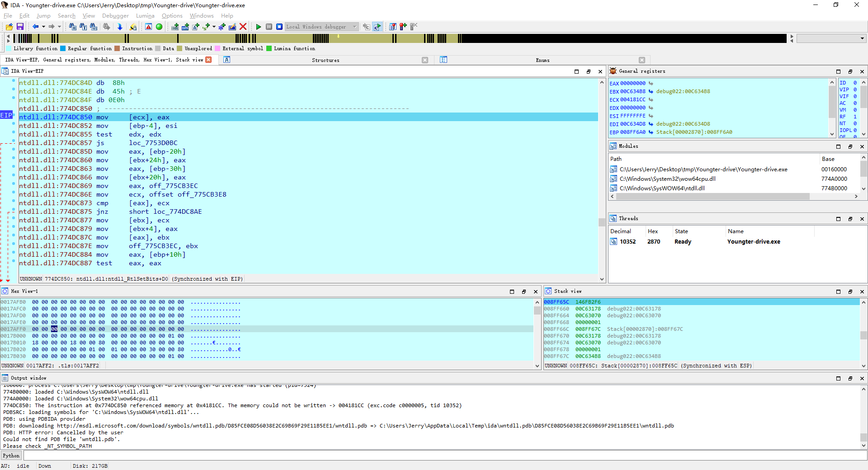Click the blue down arrow jump icon

120,27
